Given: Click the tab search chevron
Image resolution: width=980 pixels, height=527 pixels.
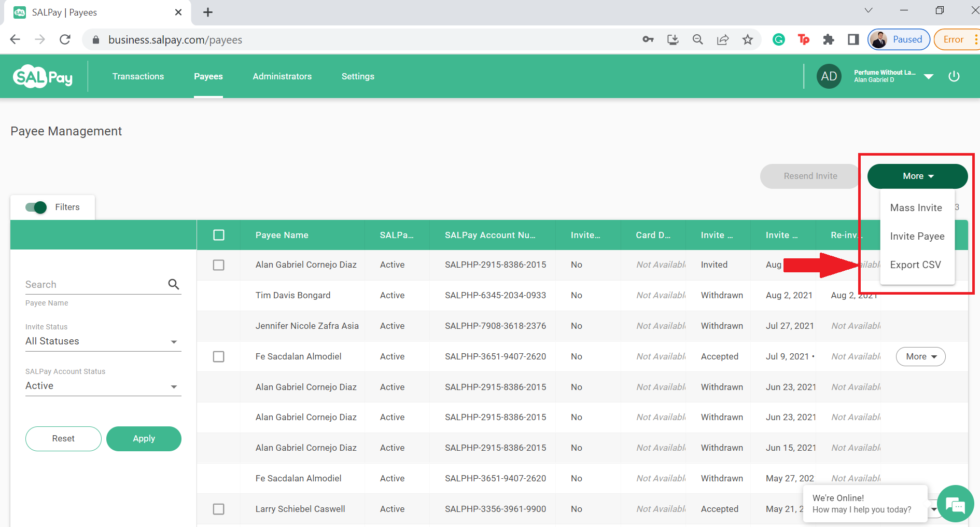Looking at the screenshot, I should point(869,10).
